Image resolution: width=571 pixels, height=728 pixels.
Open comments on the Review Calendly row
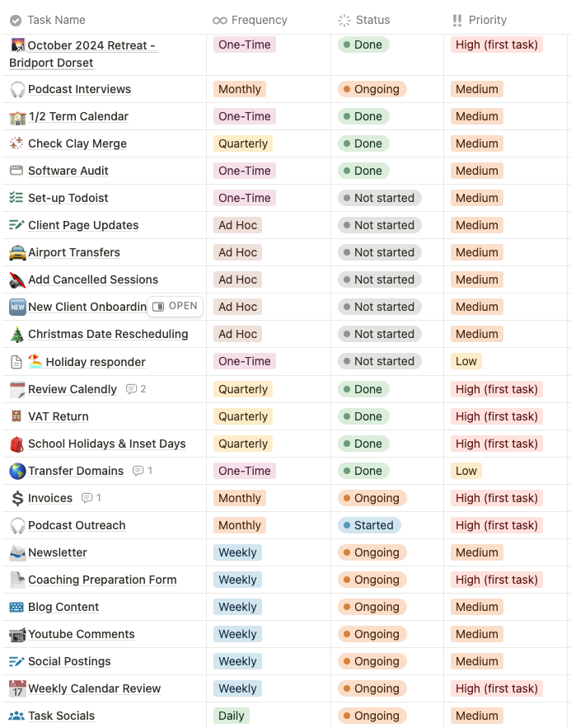click(x=136, y=389)
